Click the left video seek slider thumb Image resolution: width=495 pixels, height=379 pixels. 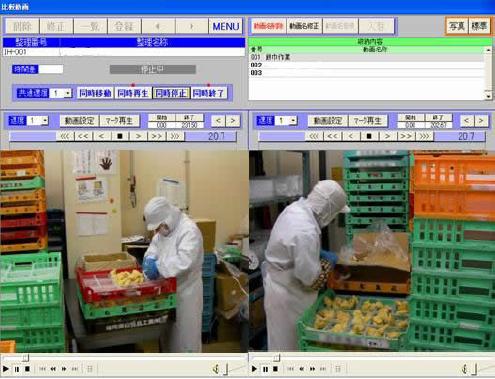(x=25, y=358)
